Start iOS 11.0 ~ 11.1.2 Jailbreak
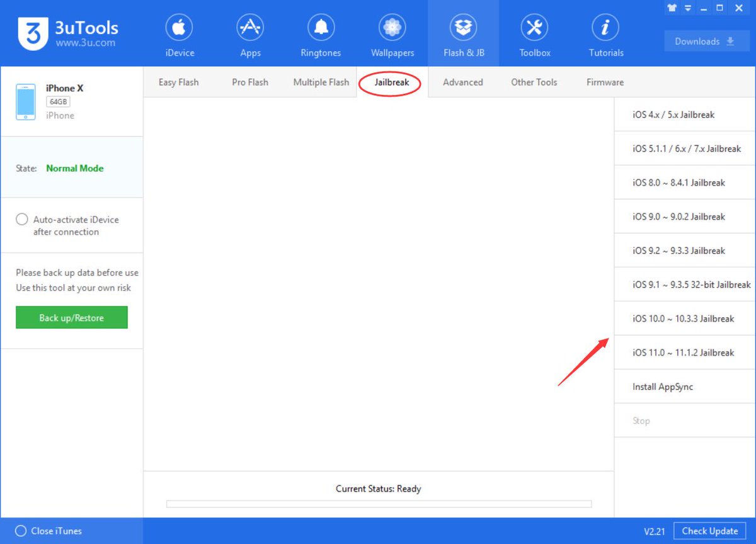Viewport: 756px width, 544px height. [x=685, y=353]
